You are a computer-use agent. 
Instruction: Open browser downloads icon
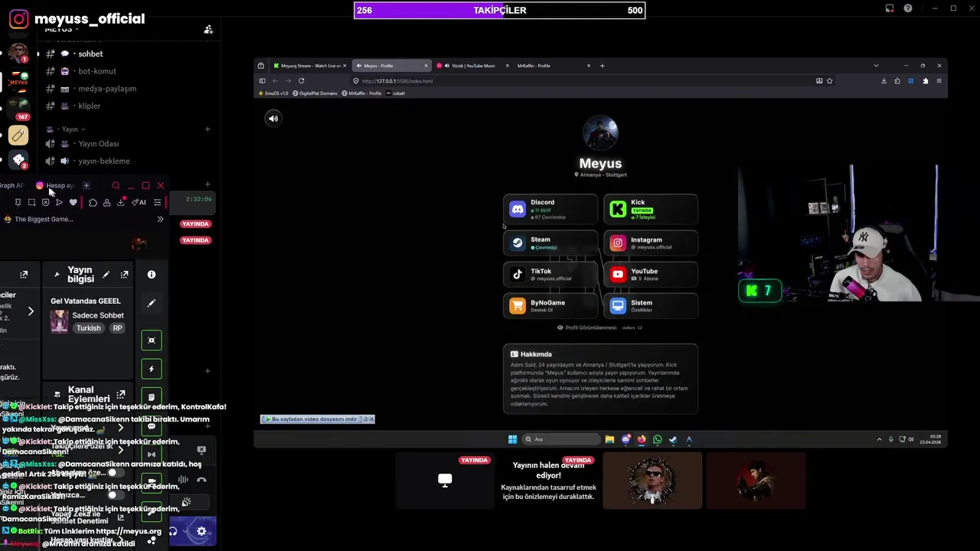884,80
